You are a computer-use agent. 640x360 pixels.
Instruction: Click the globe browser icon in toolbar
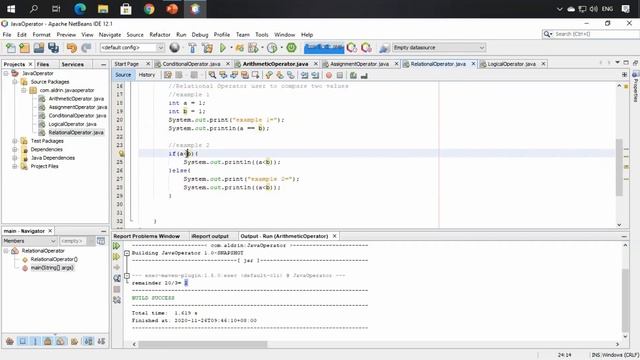point(175,48)
